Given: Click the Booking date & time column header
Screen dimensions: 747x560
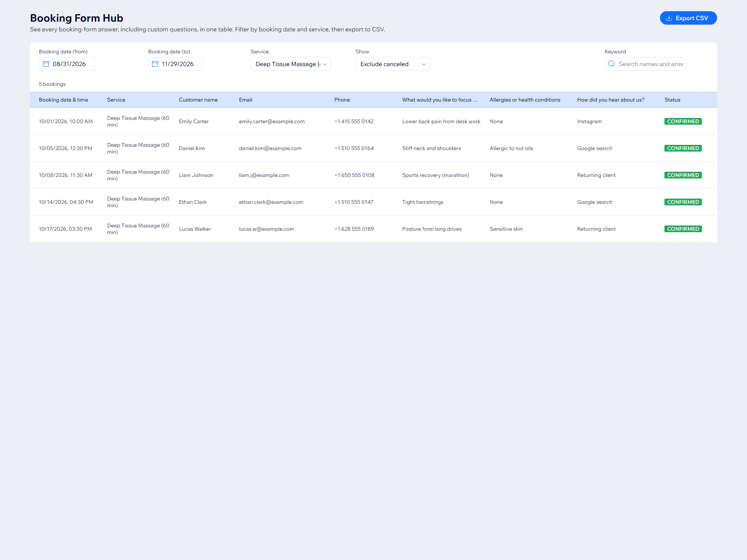Looking at the screenshot, I should click(63, 100).
